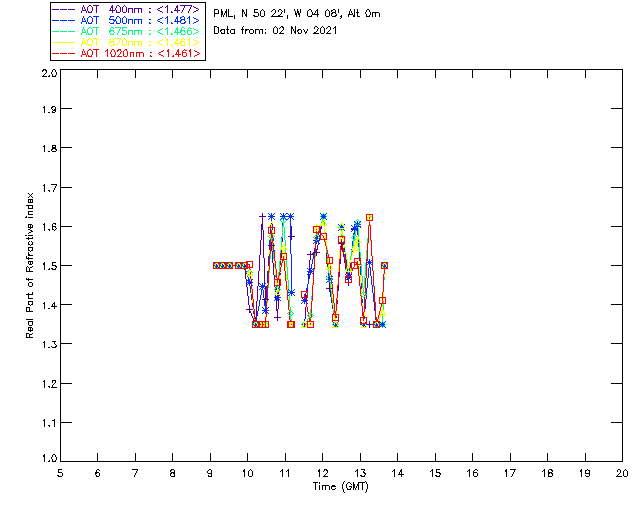640x512 pixels.
Task: Click the x-axis tick label '19'
Action: point(585,473)
